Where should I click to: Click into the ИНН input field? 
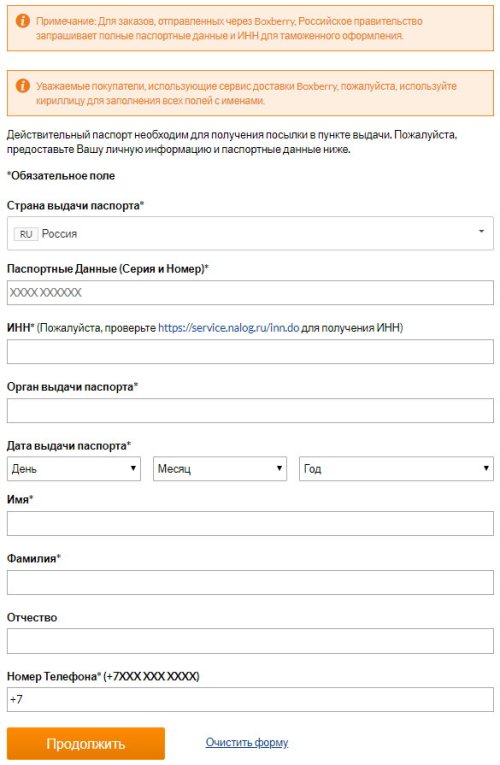(250, 352)
